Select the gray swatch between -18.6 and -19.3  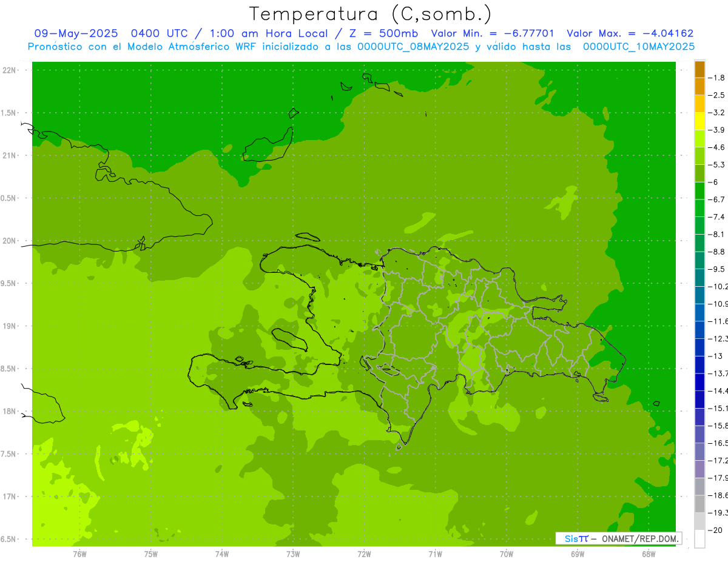coord(699,504)
